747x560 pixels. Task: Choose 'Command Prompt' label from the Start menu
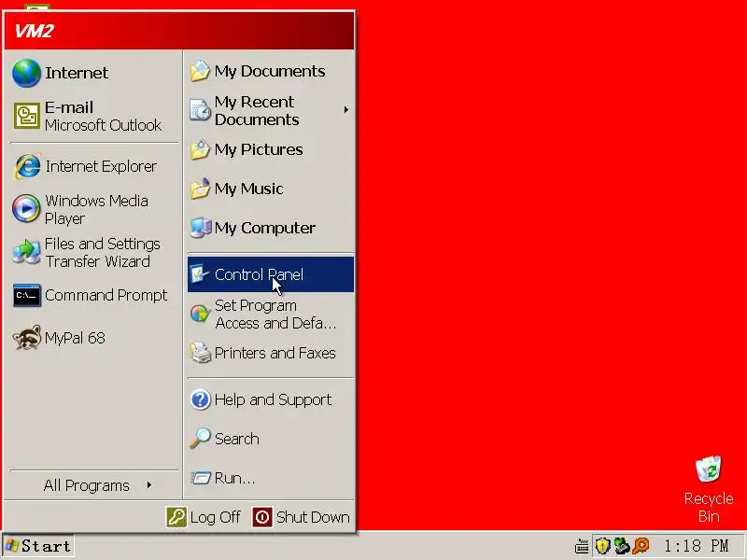click(x=106, y=295)
